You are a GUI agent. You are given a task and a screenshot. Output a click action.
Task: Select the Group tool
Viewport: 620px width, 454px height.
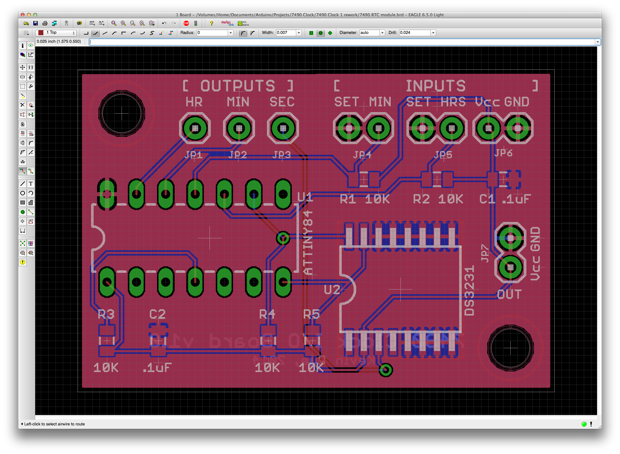[23, 87]
